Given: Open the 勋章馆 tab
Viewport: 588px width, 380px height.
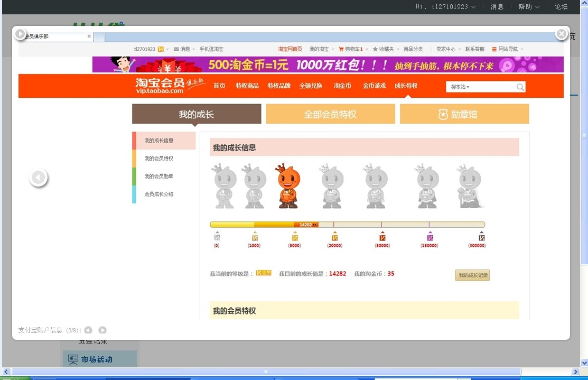Looking at the screenshot, I should point(464,114).
